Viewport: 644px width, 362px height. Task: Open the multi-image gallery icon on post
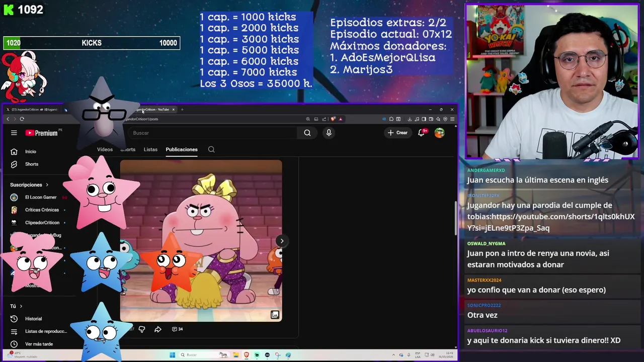(275, 315)
